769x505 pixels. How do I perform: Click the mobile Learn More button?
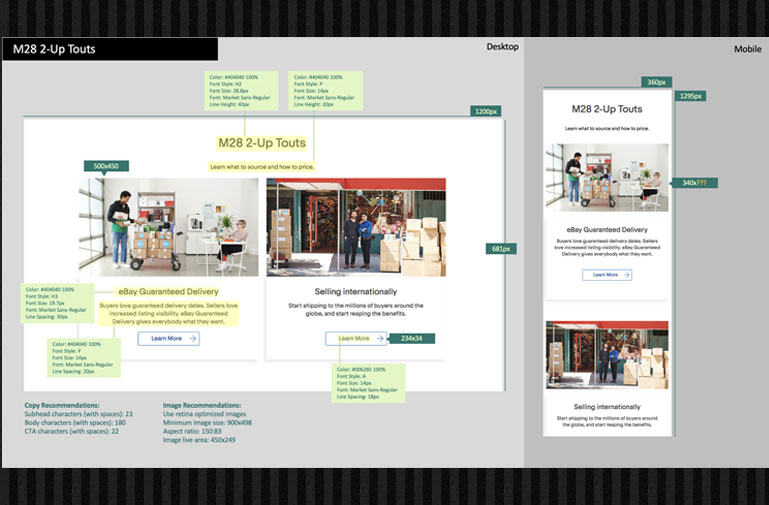(x=607, y=274)
